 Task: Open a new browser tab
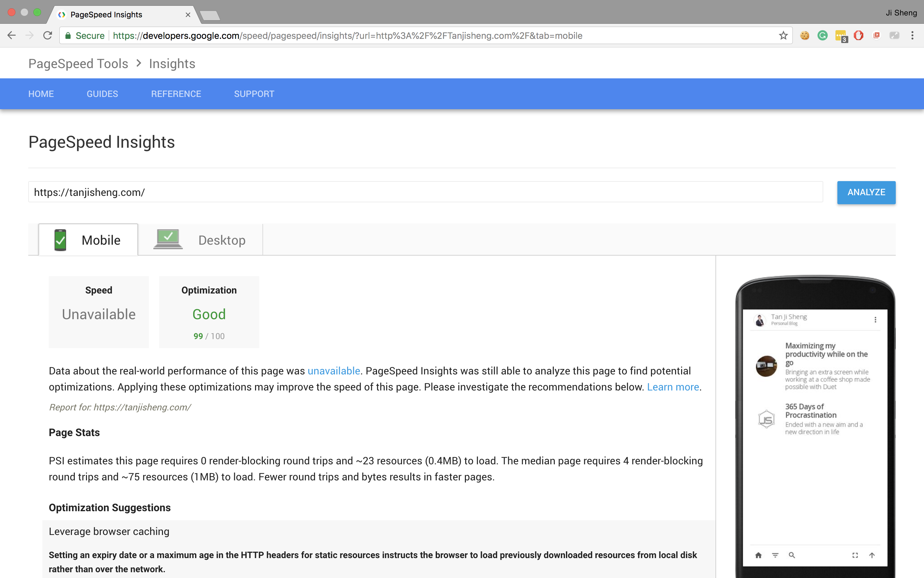point(210,15)
